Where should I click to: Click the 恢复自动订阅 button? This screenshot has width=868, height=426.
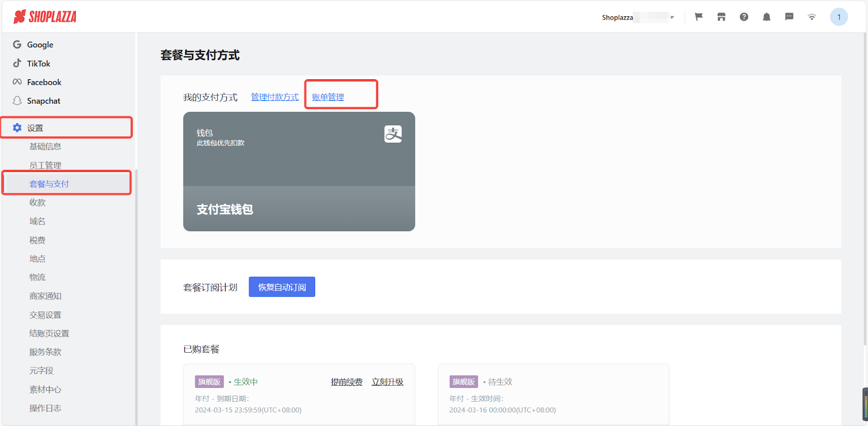pyautogui.click(x=282, y=287)
